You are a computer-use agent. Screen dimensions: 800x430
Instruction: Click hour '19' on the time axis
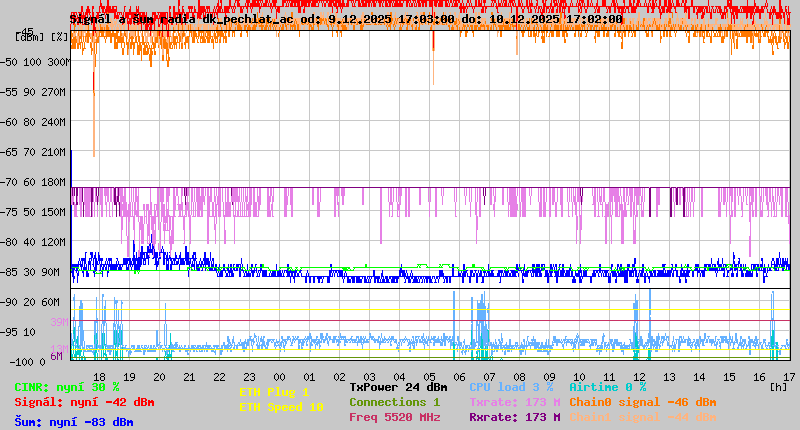pyautogui.click(x=130, y=377)
